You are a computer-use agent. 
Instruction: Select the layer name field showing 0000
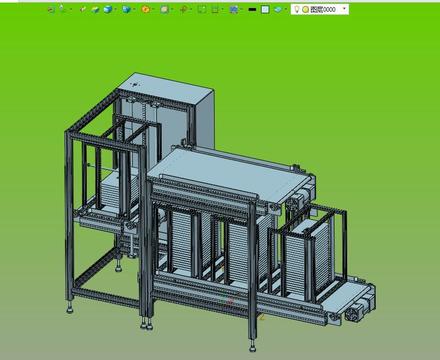(323, 10)
